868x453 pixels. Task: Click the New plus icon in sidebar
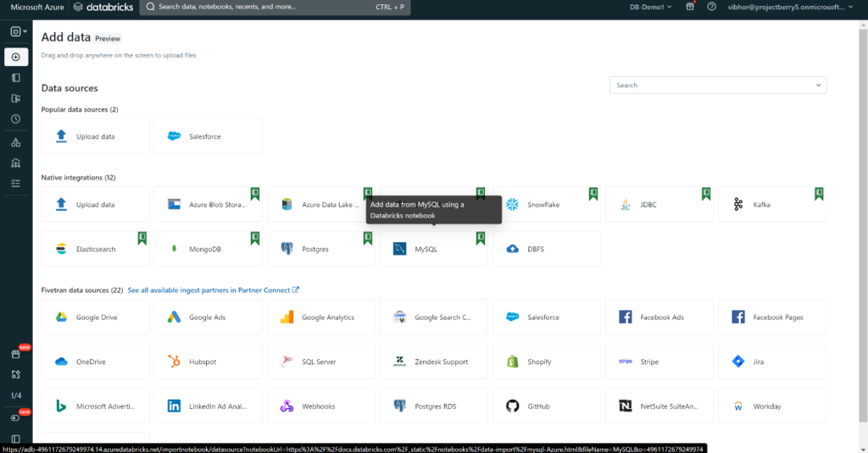[16, 57]
